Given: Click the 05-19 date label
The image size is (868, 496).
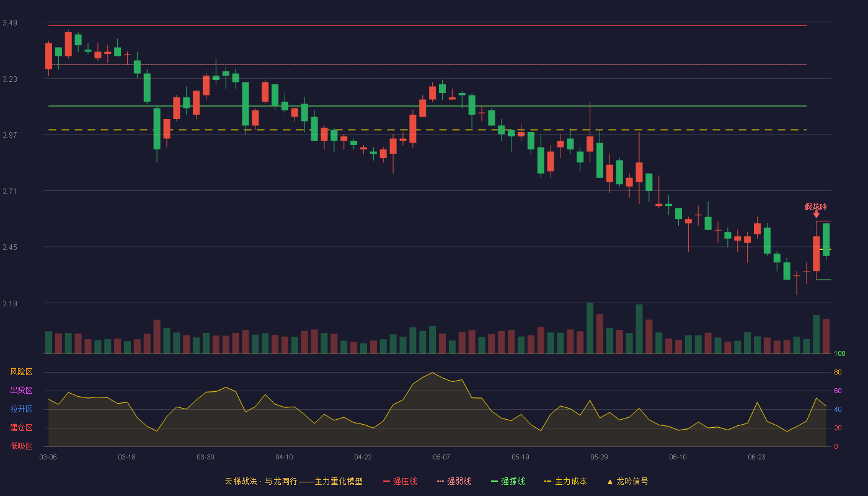Looking at the screenshot, I should (520, 457).
